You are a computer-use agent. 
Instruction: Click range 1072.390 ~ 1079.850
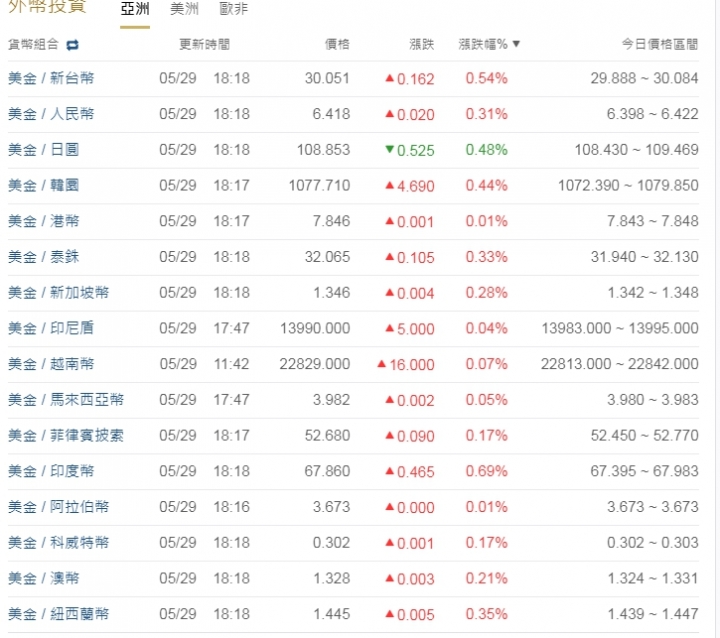tap(628, 186)
